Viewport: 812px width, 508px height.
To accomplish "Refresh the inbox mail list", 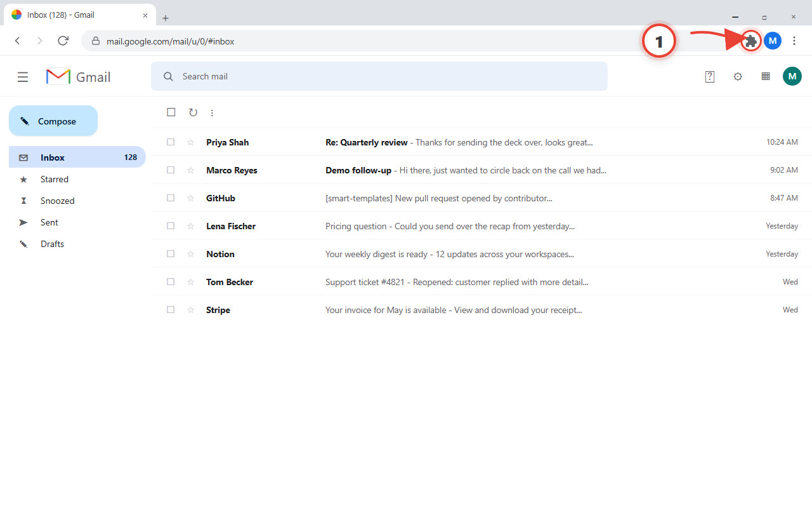I will [193, 112].
